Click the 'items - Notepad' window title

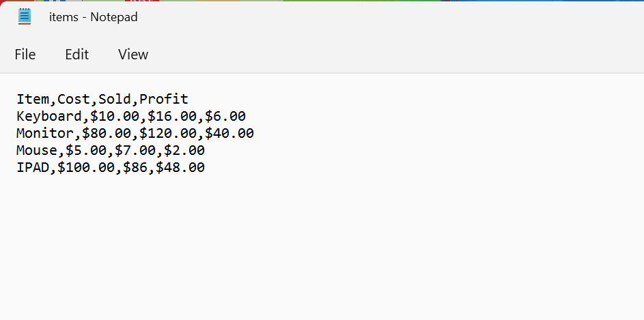(x=93, y=17)
